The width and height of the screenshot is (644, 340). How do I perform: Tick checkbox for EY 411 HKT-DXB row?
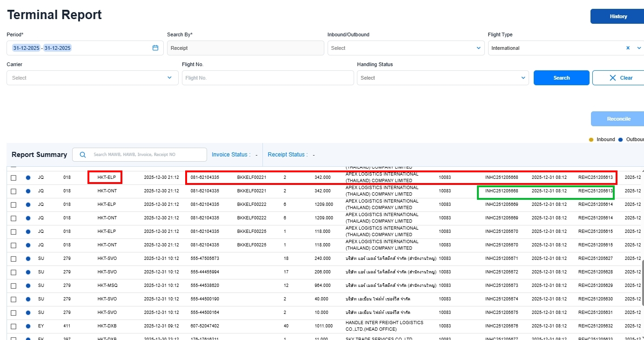(x=13, y=326)
